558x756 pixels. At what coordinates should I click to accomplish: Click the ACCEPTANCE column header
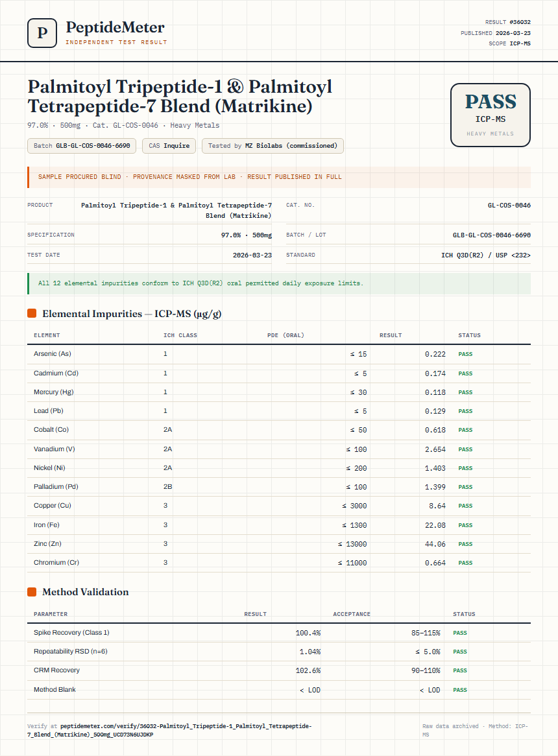[352, 614]
